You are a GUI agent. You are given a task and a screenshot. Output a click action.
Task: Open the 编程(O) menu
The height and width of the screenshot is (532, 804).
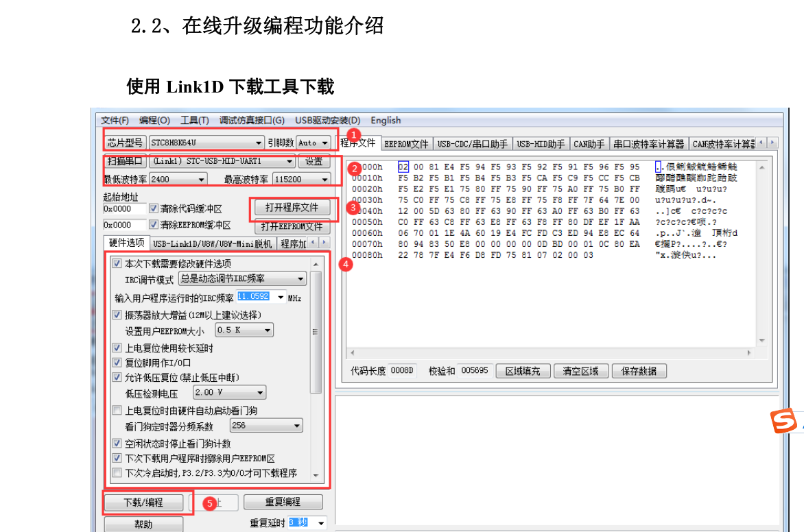click(x=154, y=120)
